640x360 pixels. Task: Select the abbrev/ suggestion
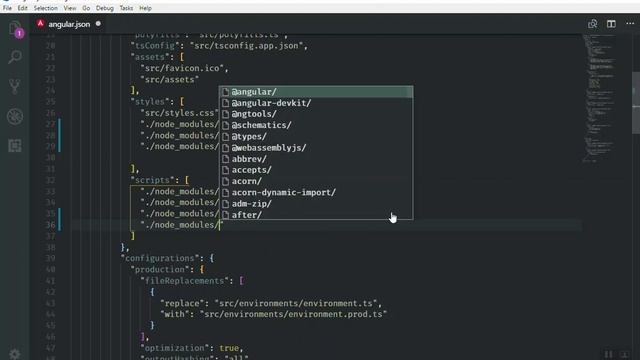coord(316,159)
